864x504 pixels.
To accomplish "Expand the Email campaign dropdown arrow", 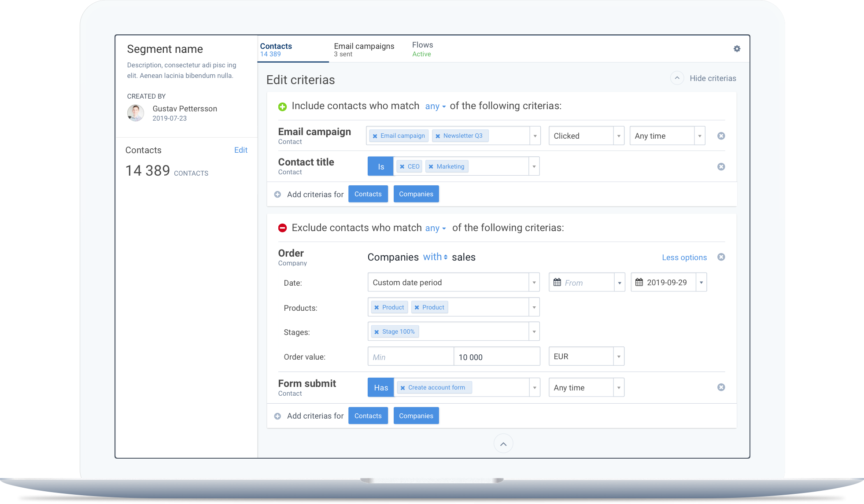I will (x=535, y=136).
